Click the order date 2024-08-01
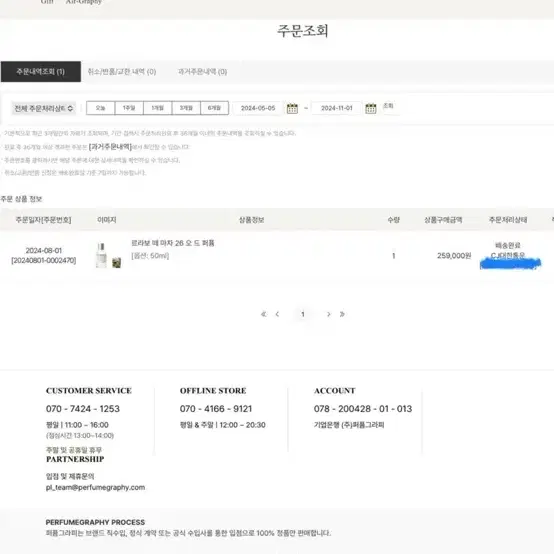Screen dimensions: 554x554 point(44,251)
